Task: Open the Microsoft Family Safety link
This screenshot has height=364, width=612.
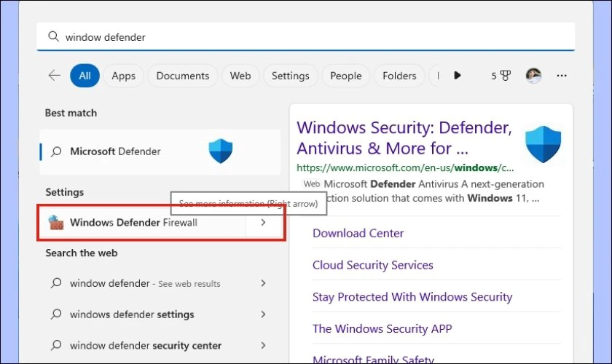Action: 373,359
